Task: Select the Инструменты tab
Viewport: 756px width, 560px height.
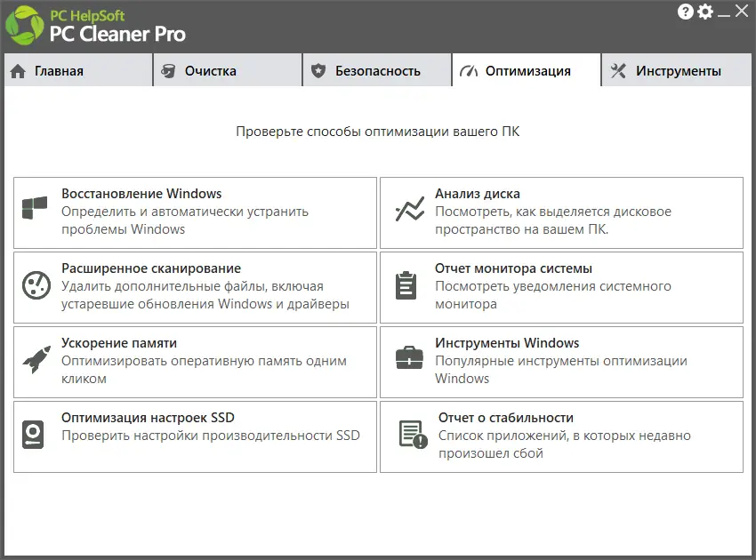Action: click(x=678, y=71)
